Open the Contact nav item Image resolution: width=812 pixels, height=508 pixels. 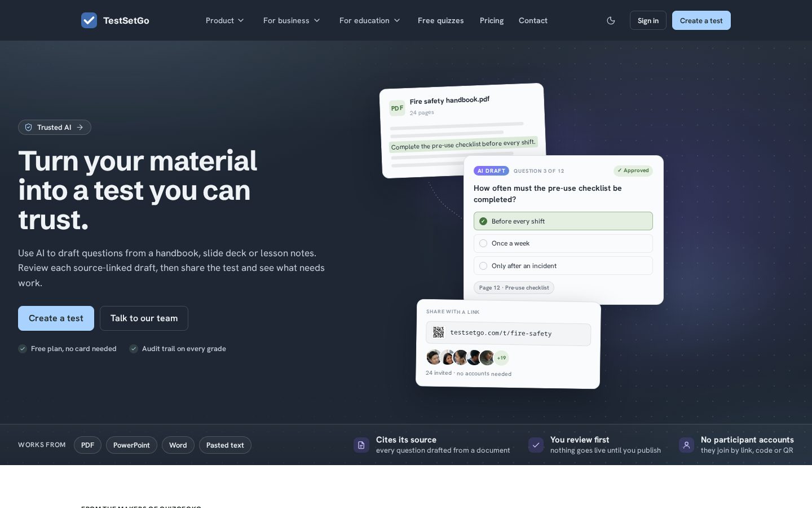coord(533,20)
